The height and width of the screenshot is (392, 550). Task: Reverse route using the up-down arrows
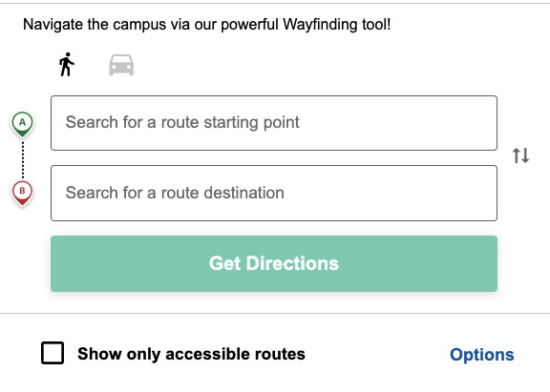521,155
